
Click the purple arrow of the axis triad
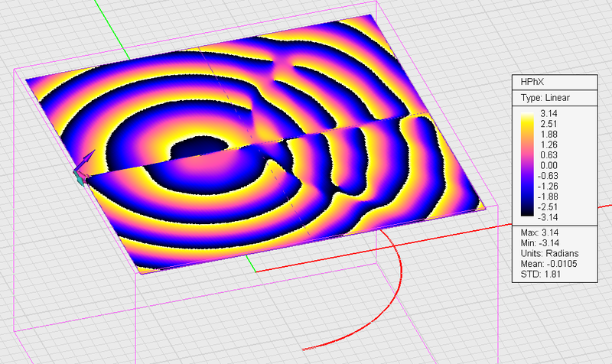pos(87,158)
